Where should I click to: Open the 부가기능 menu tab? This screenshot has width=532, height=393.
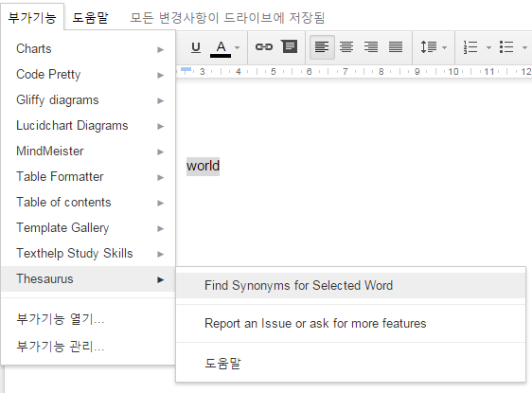pos(32,17)
